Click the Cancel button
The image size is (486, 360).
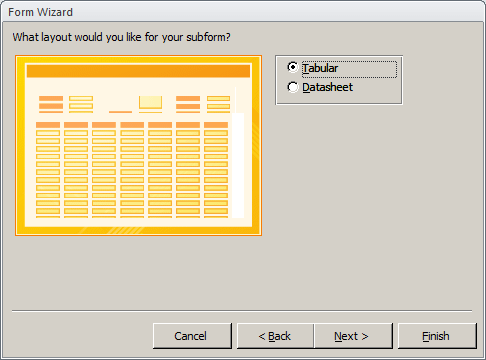(192, 336)
